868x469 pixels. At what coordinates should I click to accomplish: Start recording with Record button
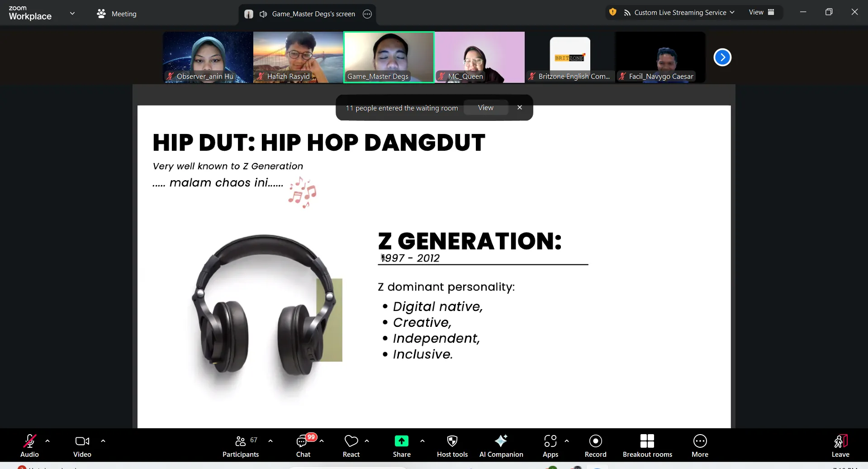tap(595, 446)
